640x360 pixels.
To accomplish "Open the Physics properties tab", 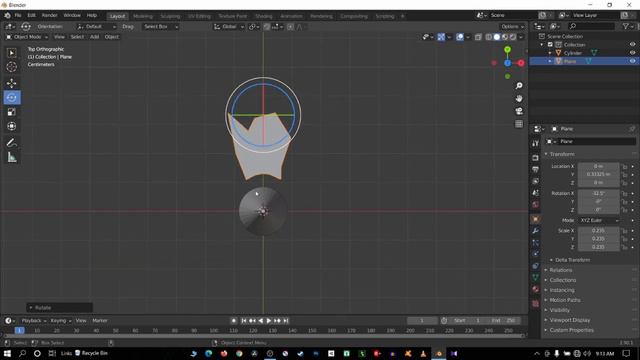I will click(536, 254).
